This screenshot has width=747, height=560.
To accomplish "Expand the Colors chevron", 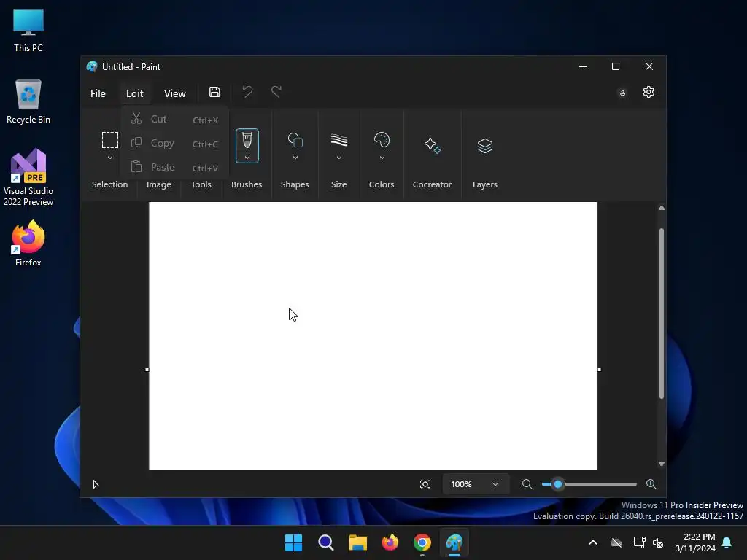I will (382, 157).
